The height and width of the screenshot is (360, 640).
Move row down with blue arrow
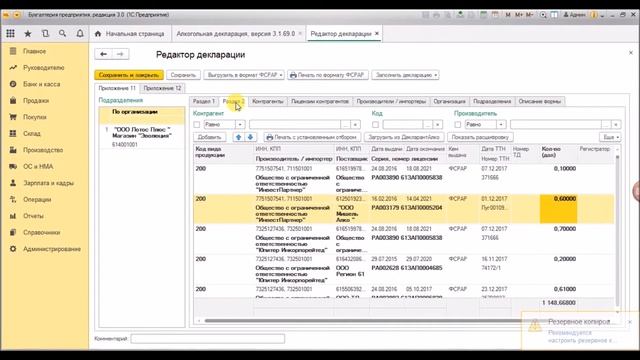click(x=251, y=137)
